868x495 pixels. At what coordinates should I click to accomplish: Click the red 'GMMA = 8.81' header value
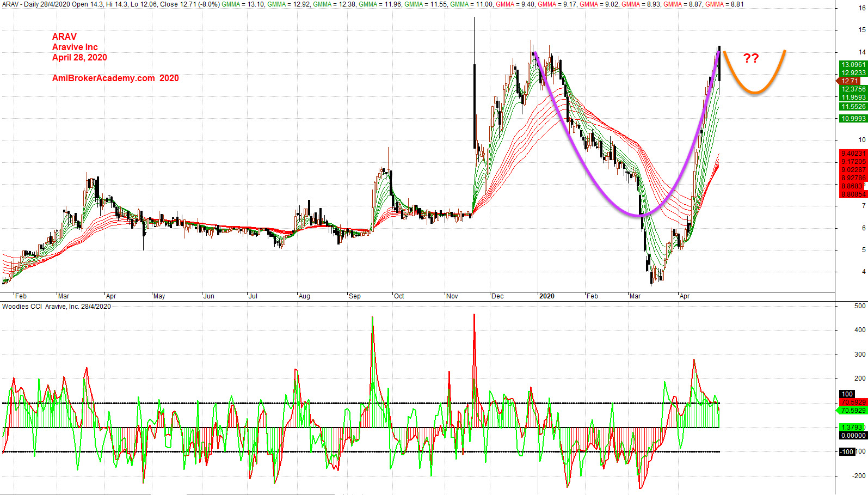[x=724, y=4]
